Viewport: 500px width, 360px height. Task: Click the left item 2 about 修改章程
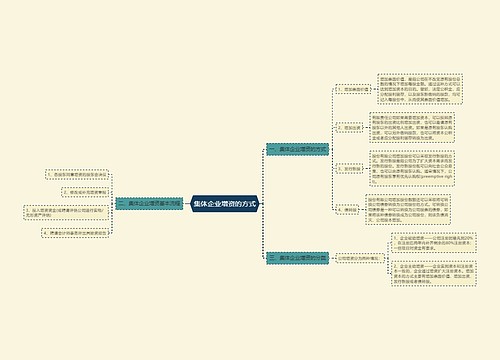[85, 192]
